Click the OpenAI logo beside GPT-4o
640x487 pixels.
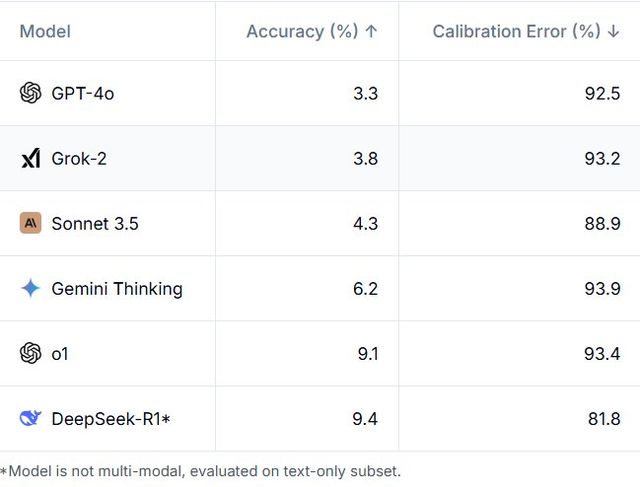(x=30, y=93)
